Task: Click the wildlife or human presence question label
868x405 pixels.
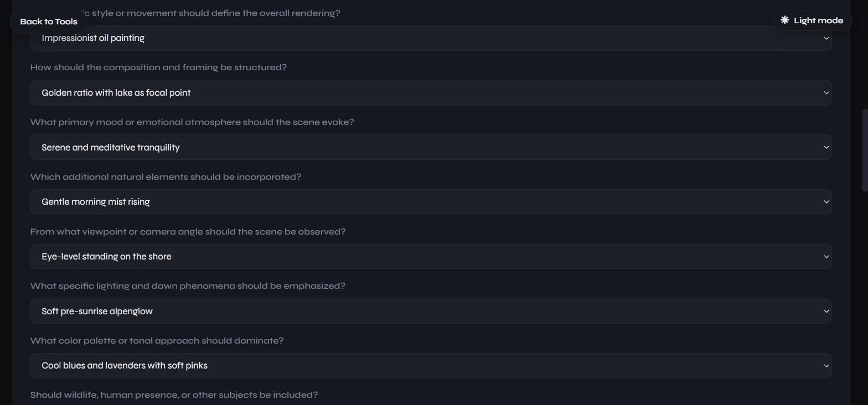Action: pos(174,395)
